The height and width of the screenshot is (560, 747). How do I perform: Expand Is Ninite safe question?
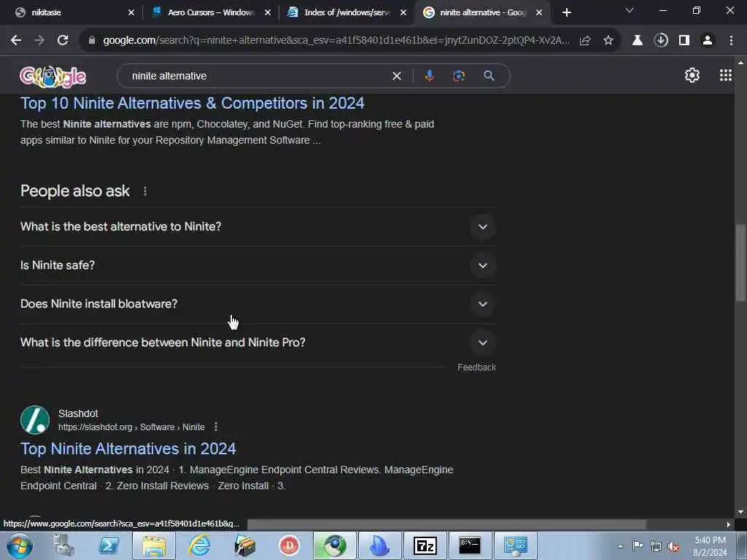pos(258,265)
